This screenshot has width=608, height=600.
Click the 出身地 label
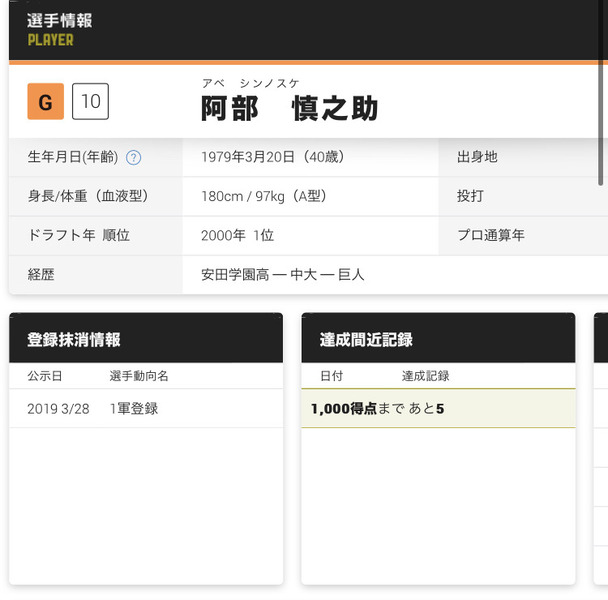pyautogui.click(x=477, y=157)
